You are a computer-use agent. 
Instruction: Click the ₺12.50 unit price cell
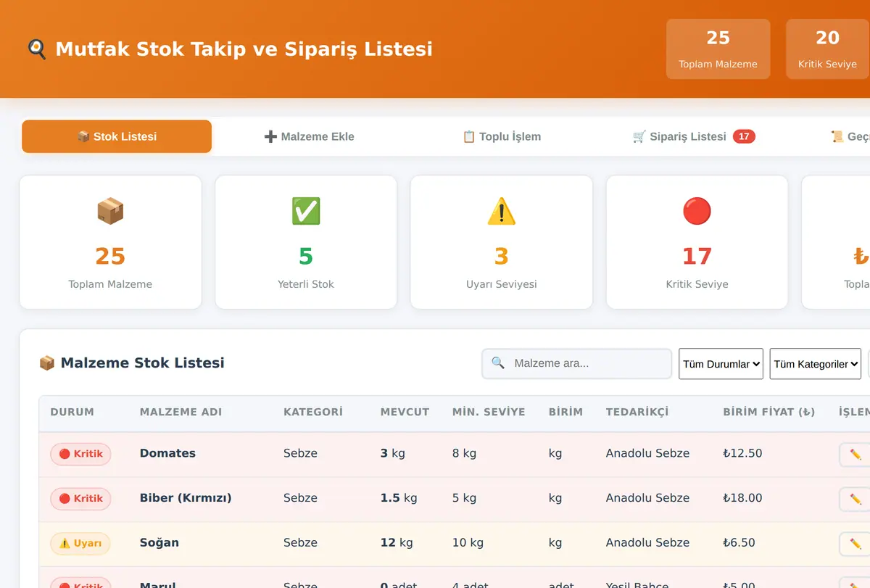point(742,453)
